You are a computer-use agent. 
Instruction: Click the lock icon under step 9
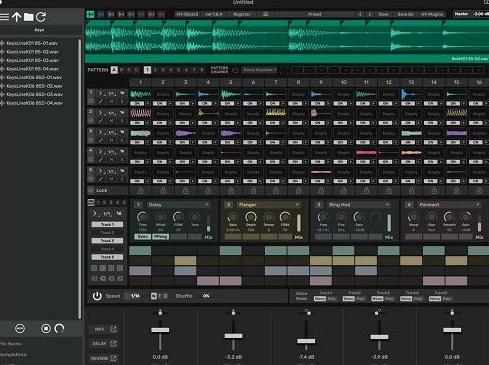coord(321,191)
